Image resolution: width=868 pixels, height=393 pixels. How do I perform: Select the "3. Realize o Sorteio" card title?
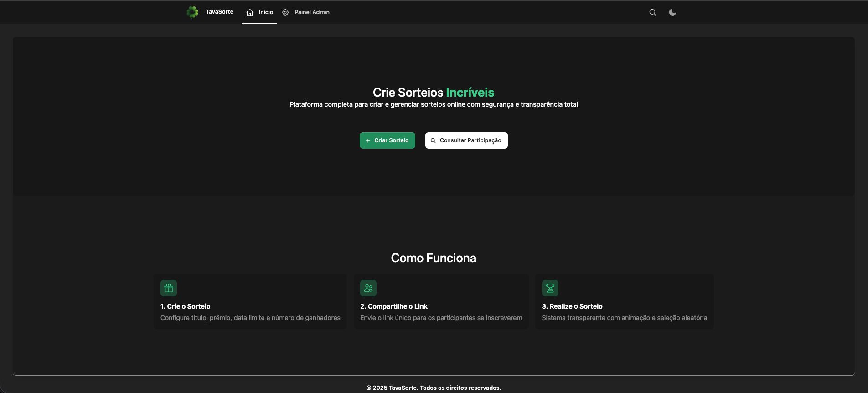(572, 306)
